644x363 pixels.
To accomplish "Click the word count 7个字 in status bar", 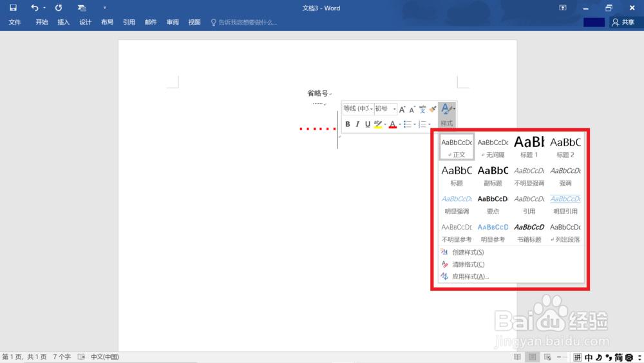I will (62, 357).
